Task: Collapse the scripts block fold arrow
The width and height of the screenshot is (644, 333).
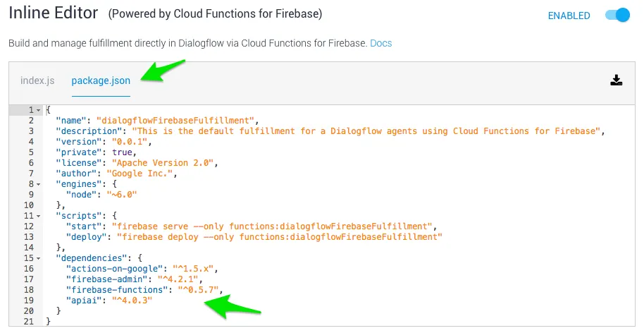Action: 38,215
